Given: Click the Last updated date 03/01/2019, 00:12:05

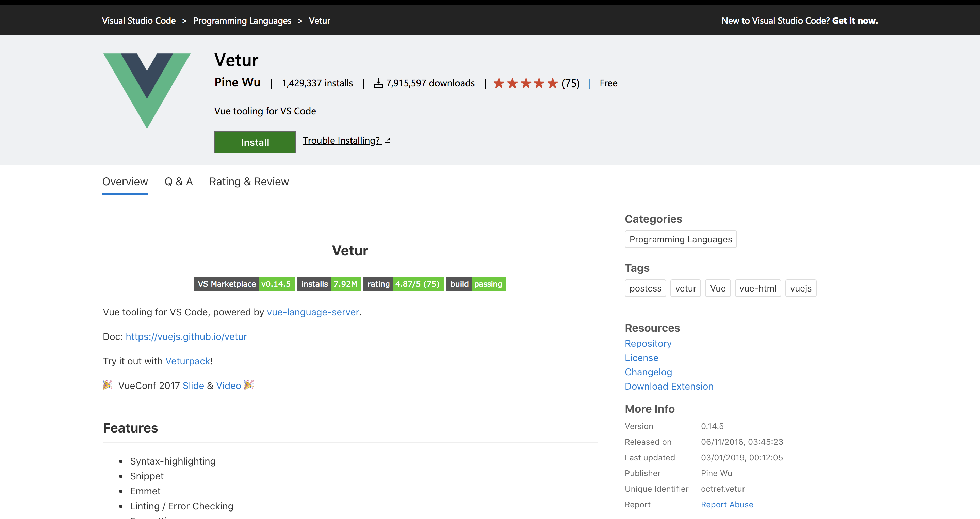Looking at the screenshot, I should click(742, 458).
